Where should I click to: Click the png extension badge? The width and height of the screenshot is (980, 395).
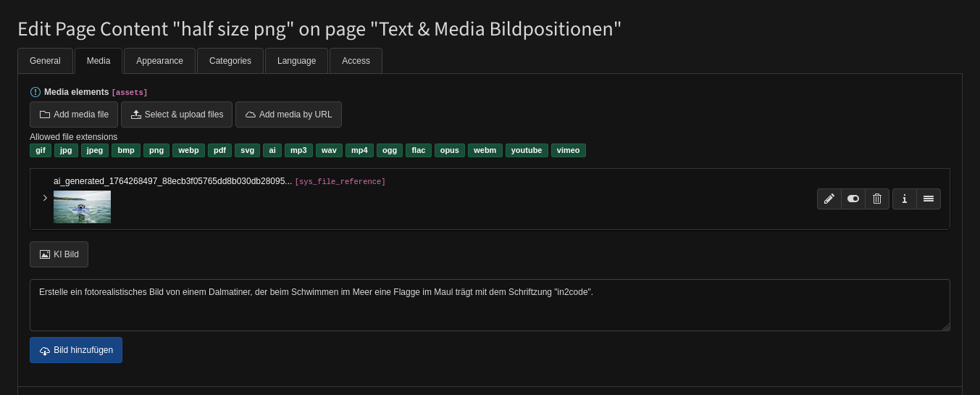[156, 151]
